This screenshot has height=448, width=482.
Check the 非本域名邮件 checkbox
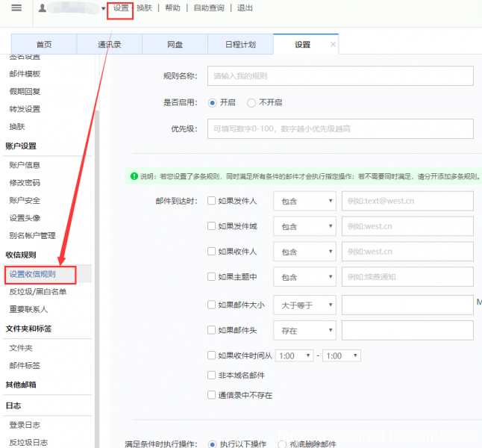[211, 375]
